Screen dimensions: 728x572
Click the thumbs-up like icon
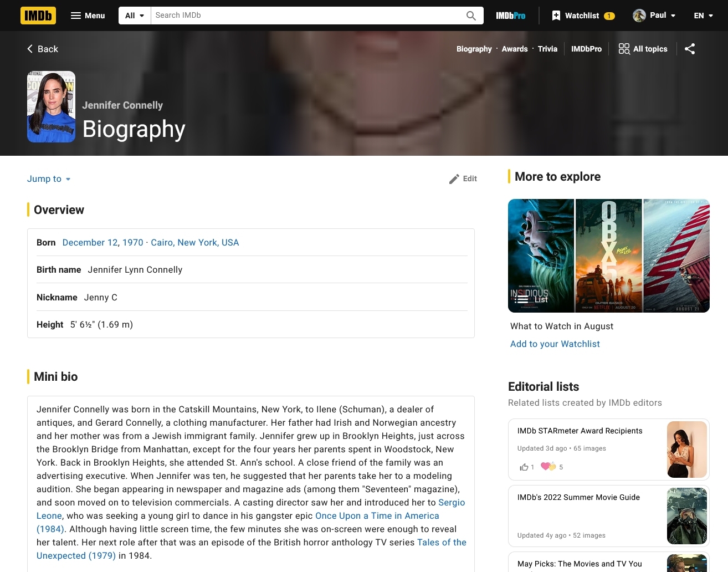pos(524,467)
